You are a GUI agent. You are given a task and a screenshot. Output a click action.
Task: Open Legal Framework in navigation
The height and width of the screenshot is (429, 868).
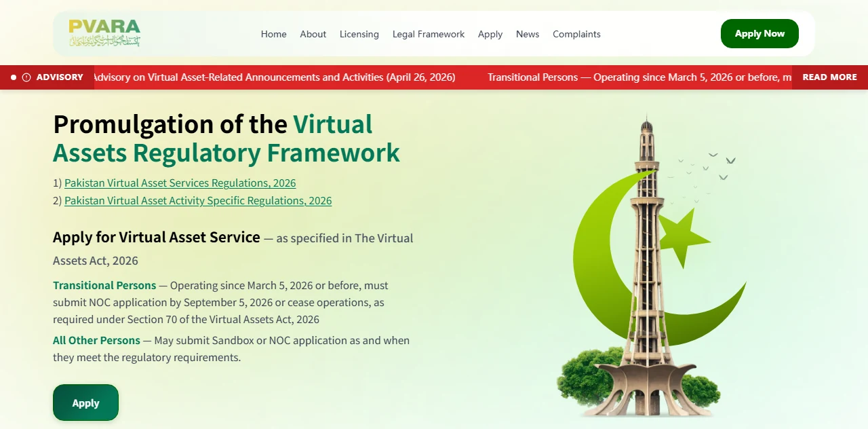click(x=429, y=34)
